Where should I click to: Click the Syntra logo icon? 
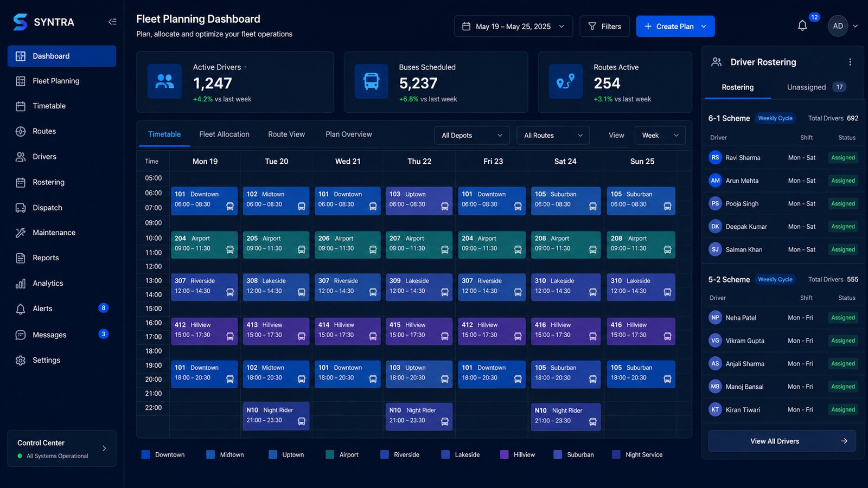20,22
